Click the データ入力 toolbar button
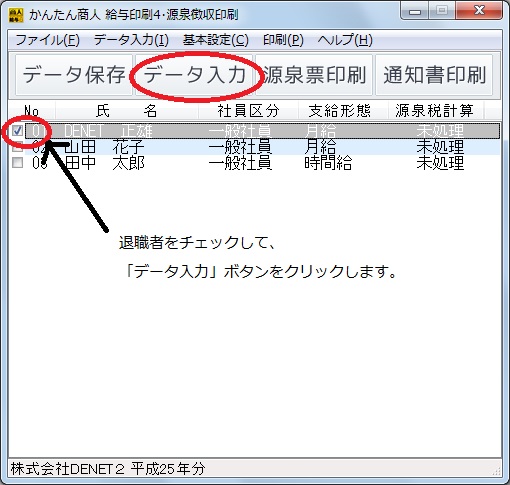This screenshot has width=510, height=485. pos(194,75)
